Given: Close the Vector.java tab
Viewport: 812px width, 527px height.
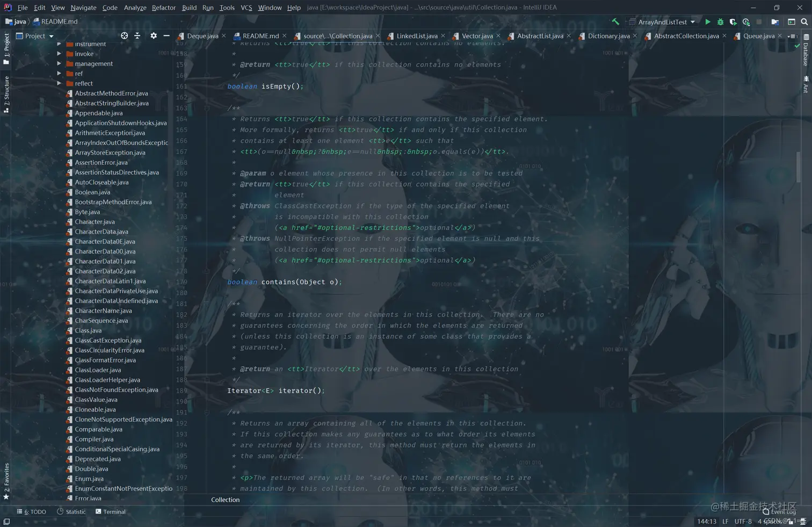Looking at the screenshot, I should (x=498, y=36).
